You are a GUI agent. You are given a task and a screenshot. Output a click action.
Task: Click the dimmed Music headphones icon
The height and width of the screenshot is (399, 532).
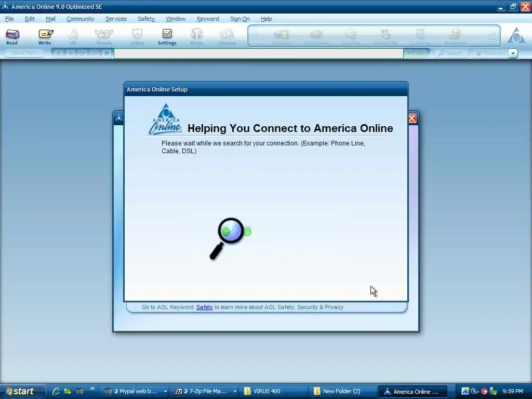click(196, 37)
